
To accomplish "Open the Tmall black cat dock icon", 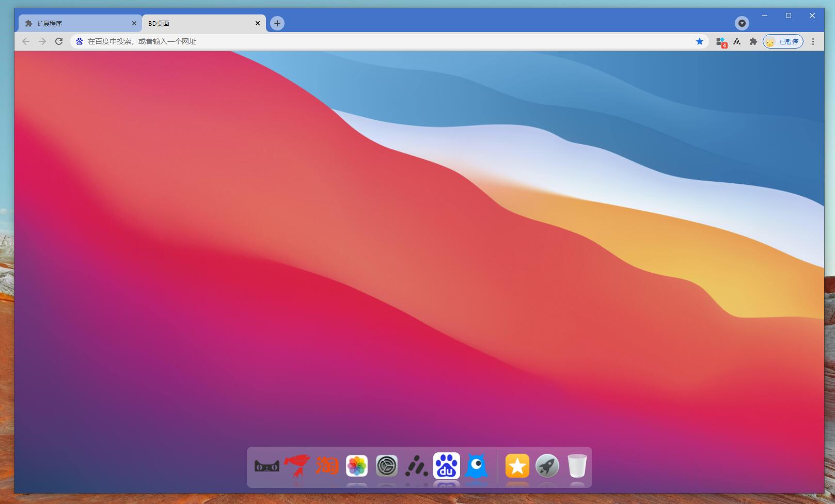I will click(266, 467).
